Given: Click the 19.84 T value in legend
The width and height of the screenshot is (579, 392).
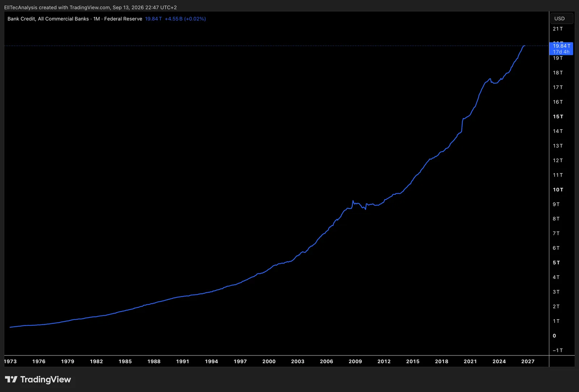Looking at the screenshot, I should pos(153,19).
